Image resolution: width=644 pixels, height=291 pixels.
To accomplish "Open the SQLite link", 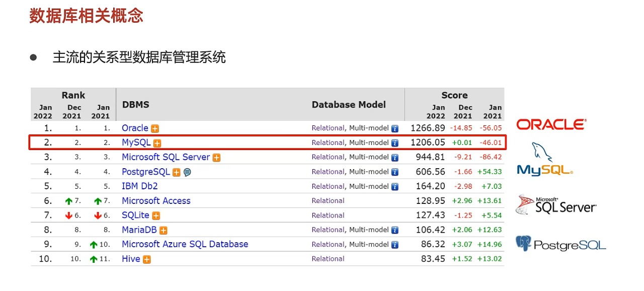I will click(x=135, y=215).
